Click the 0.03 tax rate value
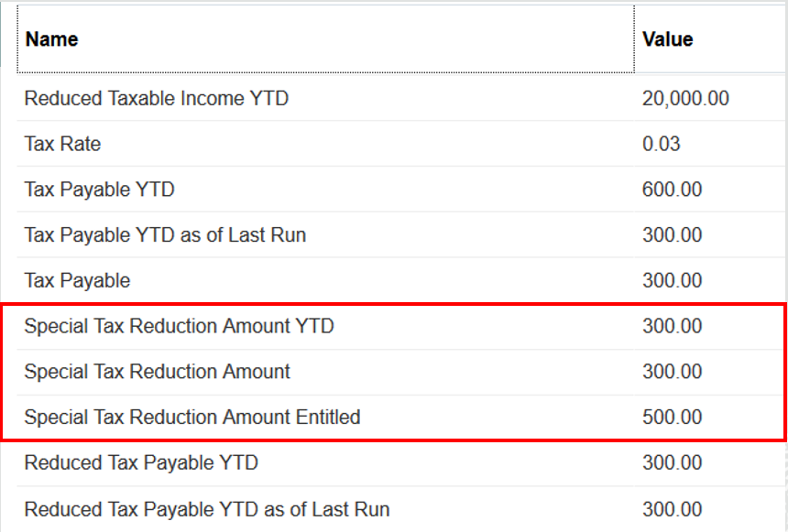The image size is (788, 532). [x=662, y=144]
